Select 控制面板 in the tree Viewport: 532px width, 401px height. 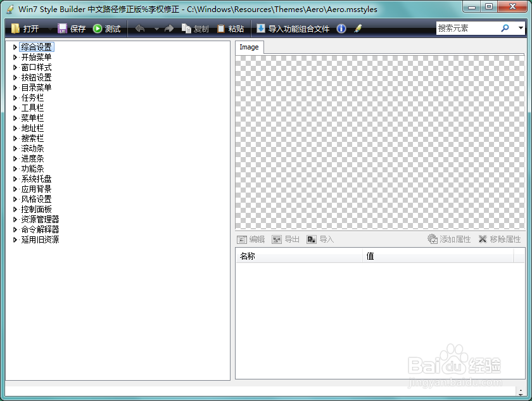click(x=36, y=209)
